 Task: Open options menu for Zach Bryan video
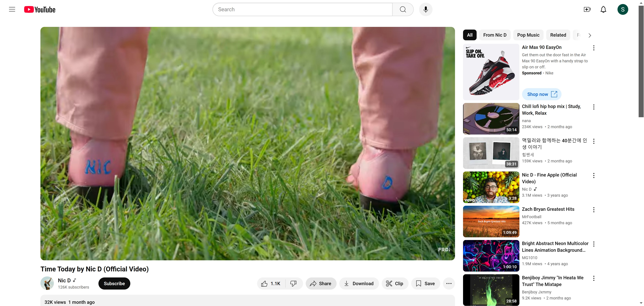(594, 210)
